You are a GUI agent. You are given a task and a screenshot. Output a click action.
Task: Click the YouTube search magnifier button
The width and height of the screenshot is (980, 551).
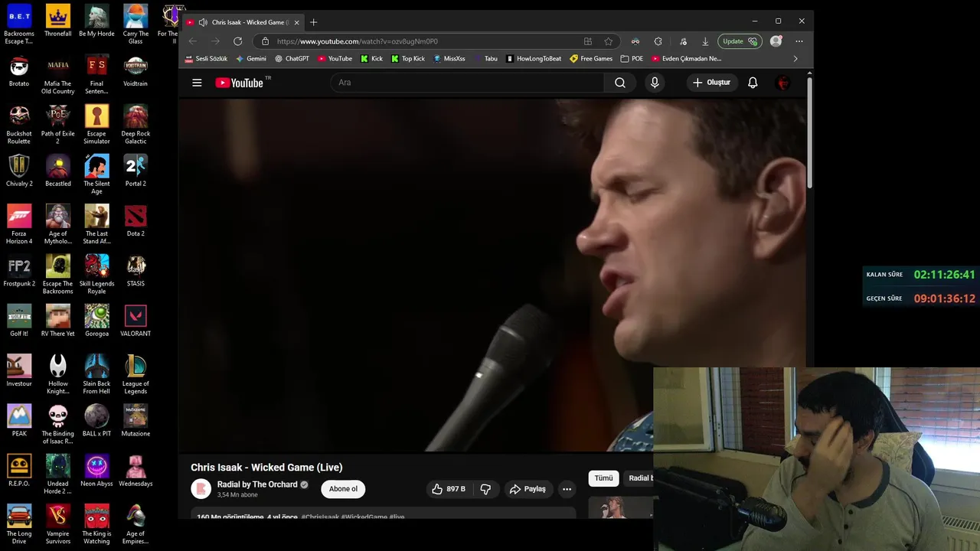tap(620, 83)
